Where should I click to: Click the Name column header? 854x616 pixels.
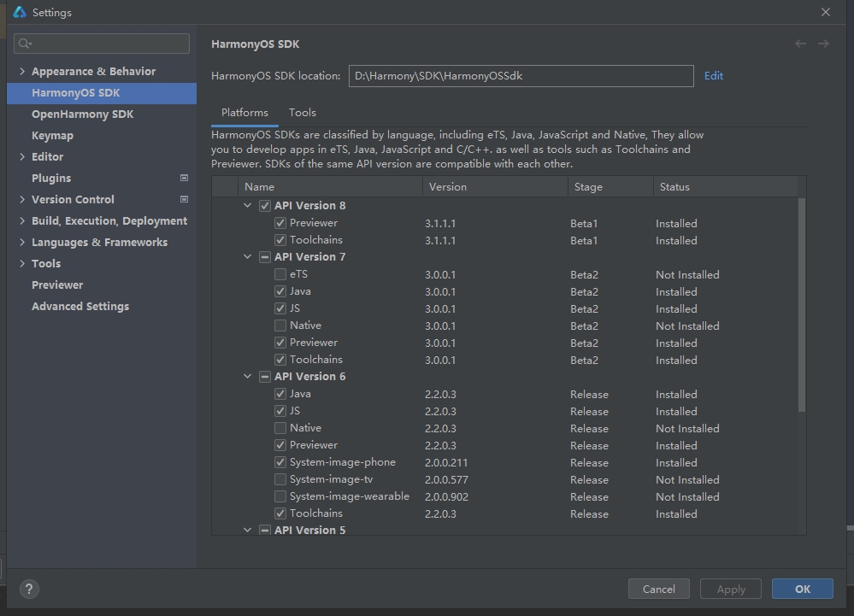point(330,186)
